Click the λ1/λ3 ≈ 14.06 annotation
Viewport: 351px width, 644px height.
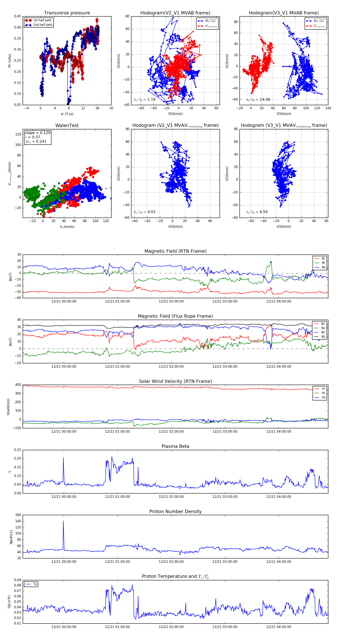tap(258, 100)
